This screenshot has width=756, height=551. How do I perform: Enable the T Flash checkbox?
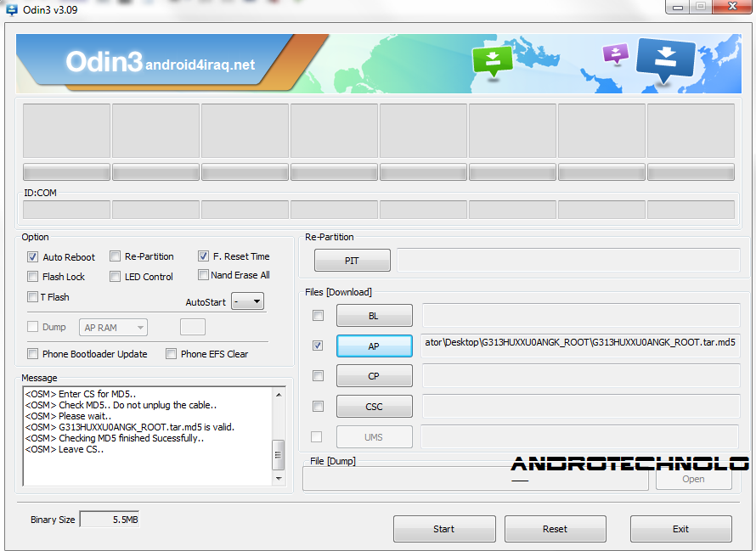tap(32, 296)
